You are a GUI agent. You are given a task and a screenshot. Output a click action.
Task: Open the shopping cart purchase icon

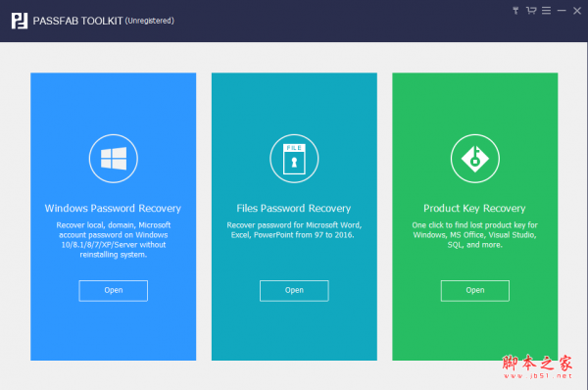click(x=531, y=11)
